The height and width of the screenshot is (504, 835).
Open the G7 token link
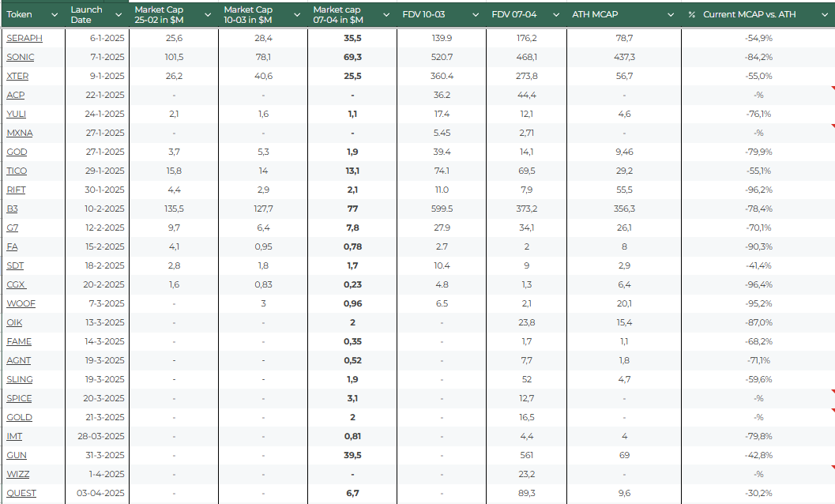[x=13, y=228]
